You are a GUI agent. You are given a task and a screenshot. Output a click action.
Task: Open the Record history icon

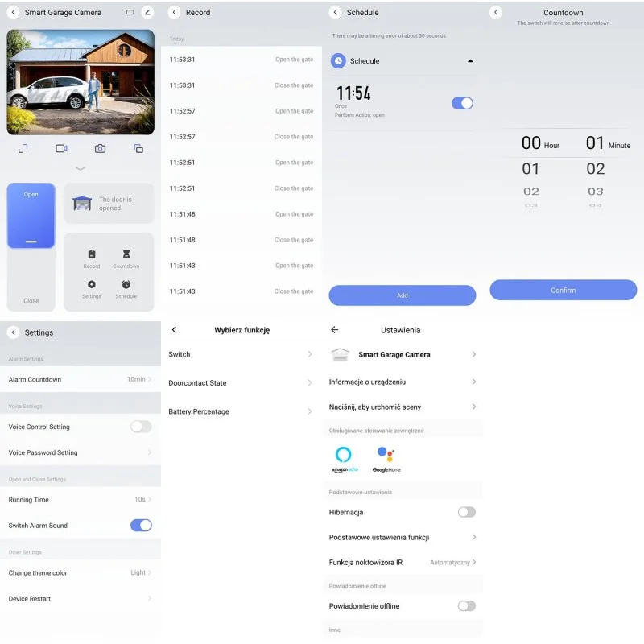pyautogui.click(x=92, y=254)
